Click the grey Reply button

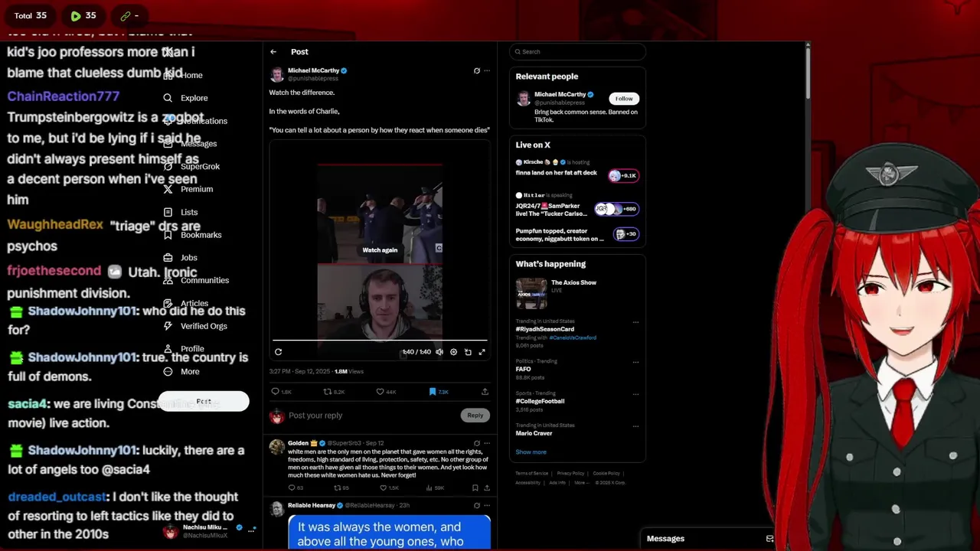475,416
